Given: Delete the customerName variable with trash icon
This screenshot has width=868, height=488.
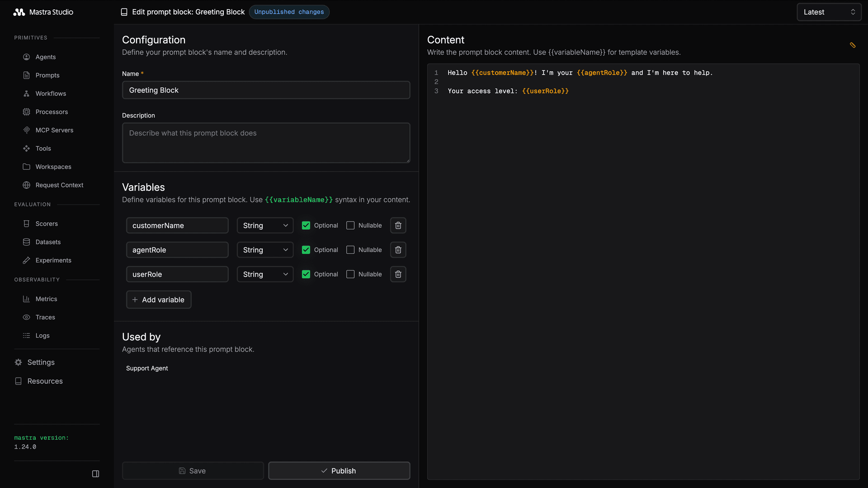Looking at the screenshot, I should click(398, 225).
